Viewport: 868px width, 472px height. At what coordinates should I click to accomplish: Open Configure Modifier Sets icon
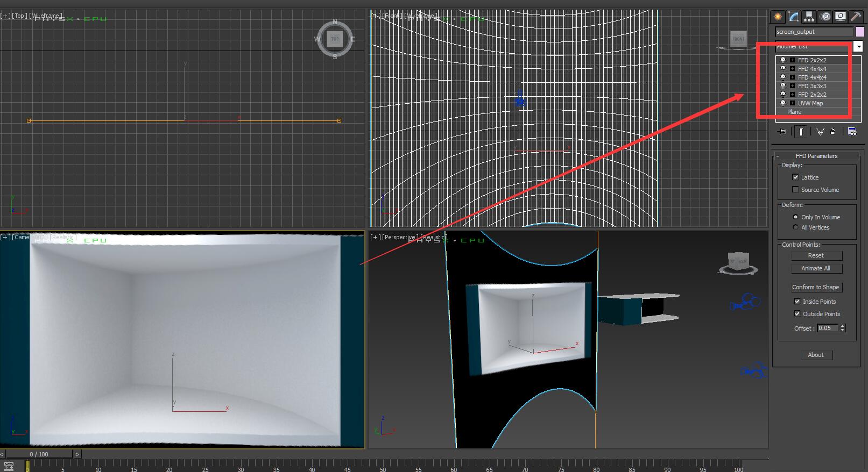pyautogui.click(x=852, y=132)
